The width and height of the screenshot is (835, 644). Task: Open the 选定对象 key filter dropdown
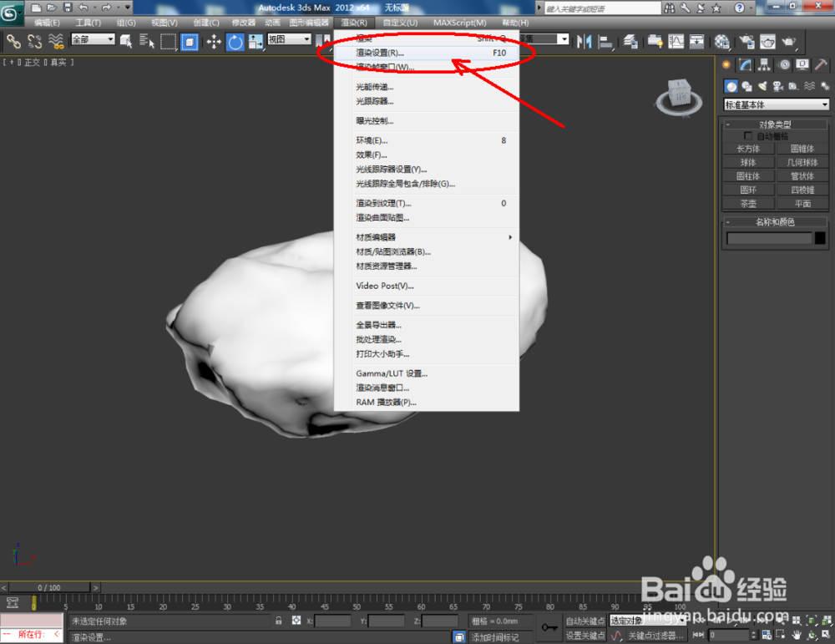click(x=648, y=621)
